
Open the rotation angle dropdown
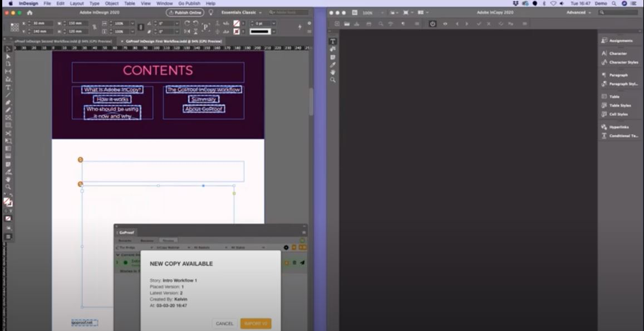pos(178,23)
